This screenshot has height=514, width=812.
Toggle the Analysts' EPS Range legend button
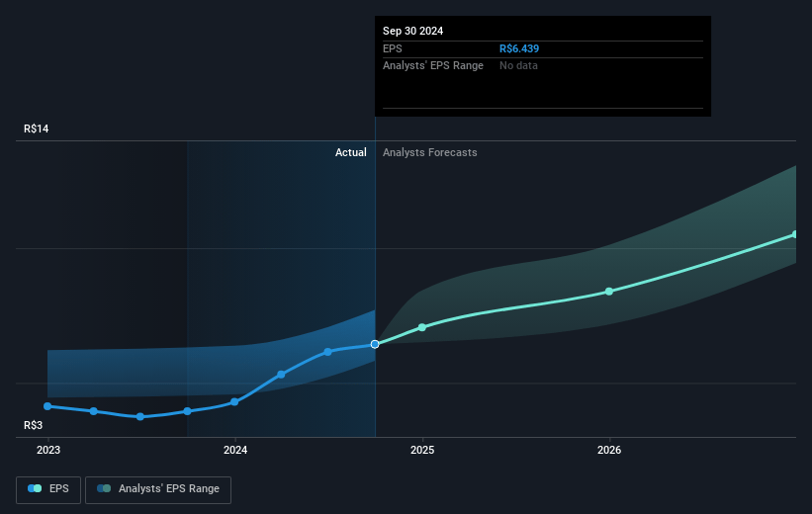coord(158,489)
